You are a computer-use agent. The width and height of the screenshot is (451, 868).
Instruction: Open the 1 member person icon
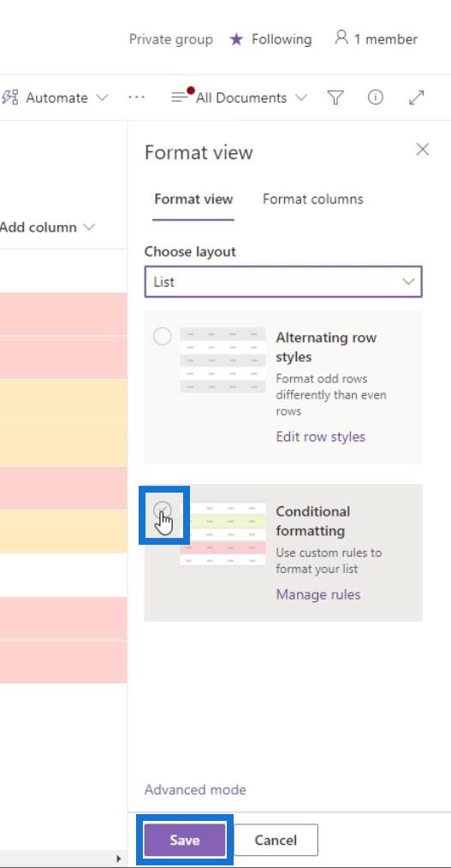pyautogui.click(x=341, y=38)
